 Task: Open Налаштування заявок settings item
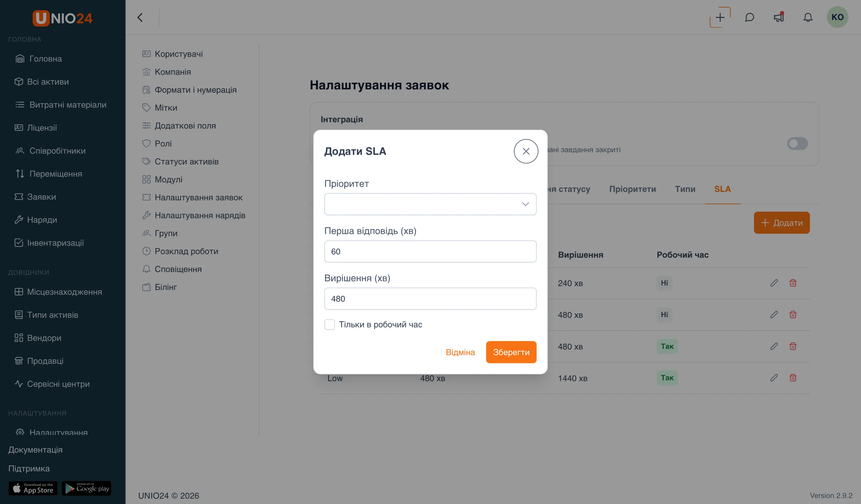coord(192,197)
